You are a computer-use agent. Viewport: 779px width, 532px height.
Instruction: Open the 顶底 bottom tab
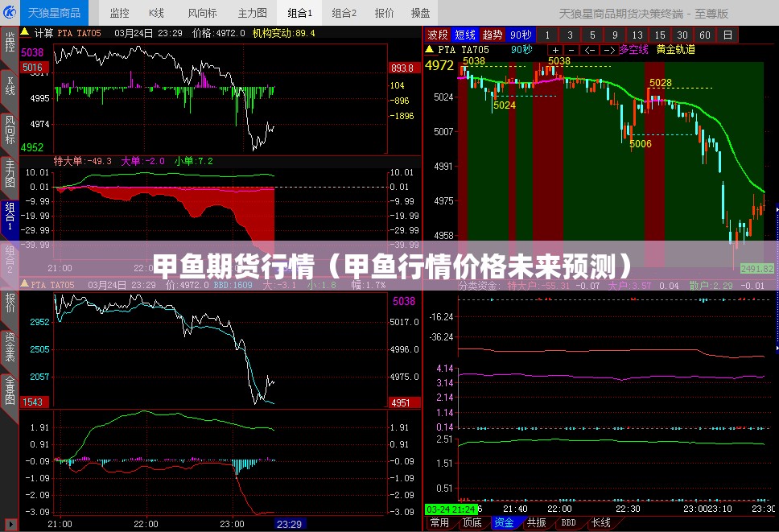coord(472,522)
